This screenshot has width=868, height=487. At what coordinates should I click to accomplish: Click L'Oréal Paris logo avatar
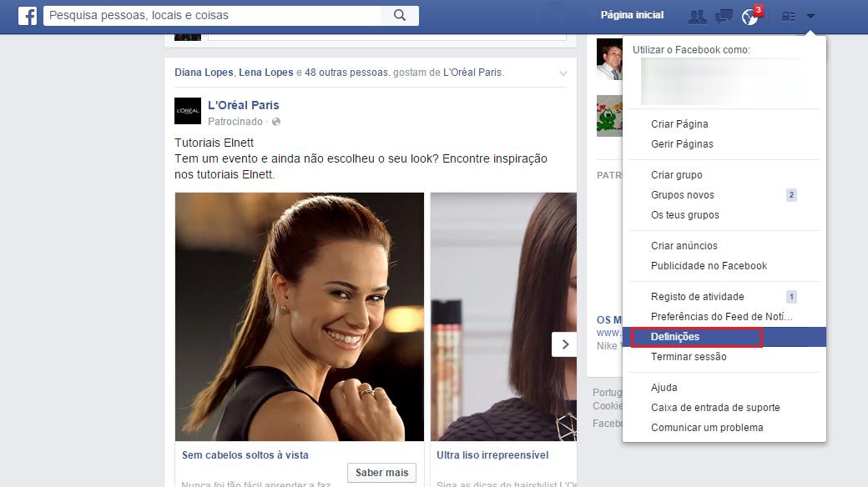(x=188, y=111)
